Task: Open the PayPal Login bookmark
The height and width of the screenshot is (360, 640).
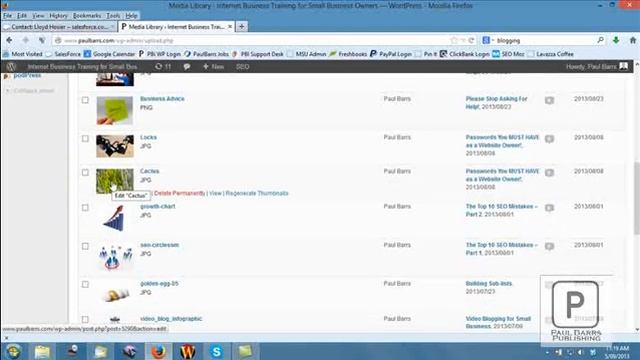Action: 391,54
